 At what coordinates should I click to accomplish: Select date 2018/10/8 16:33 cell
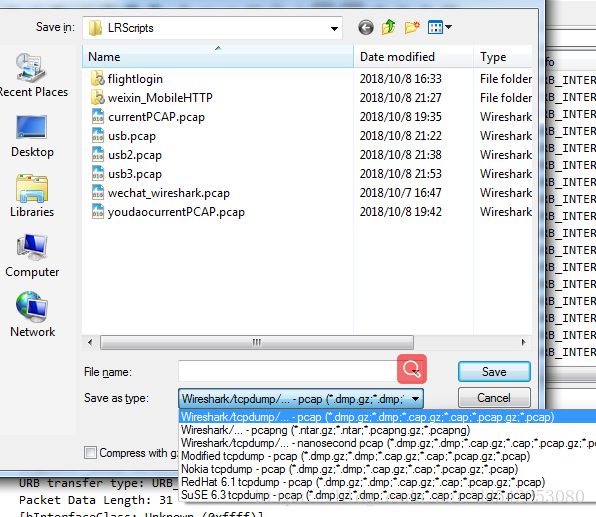tap(401, 79)
